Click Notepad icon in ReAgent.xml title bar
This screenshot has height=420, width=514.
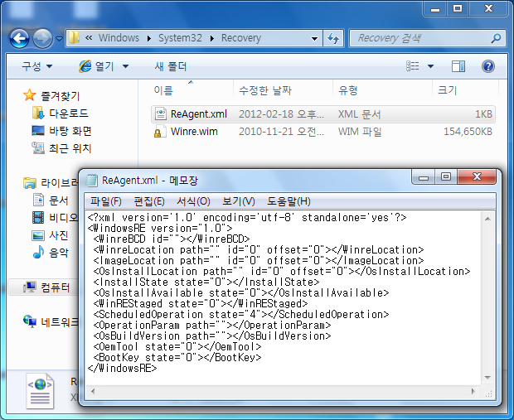tap(92, 181)
